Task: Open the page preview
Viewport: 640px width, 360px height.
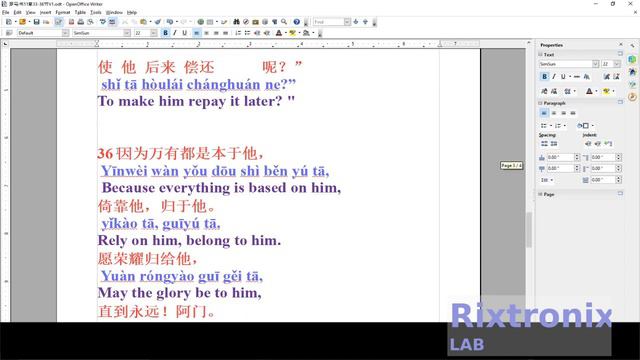Action: tap(91, 22)
